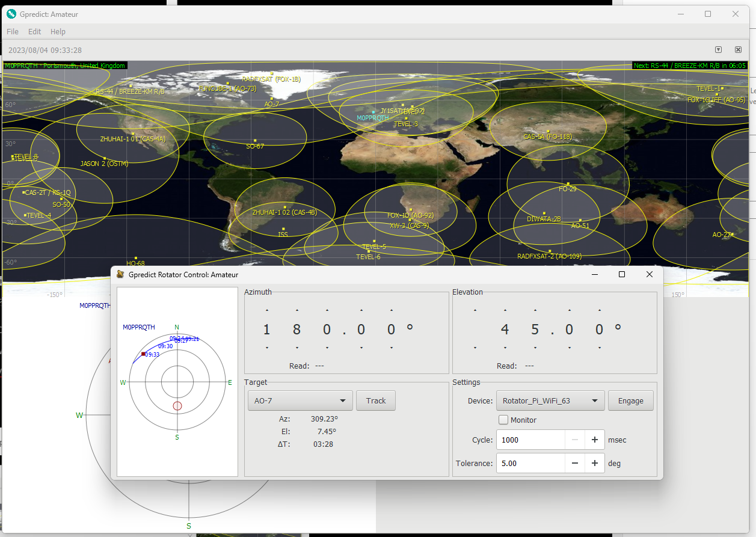Click up arrow above elevation digit 5
Image resolution: width=756 pixels, height=537 pixels.
tap(535, 310)
